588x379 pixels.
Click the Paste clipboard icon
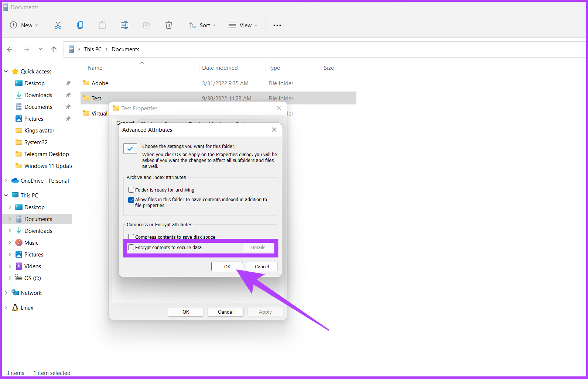102,25
